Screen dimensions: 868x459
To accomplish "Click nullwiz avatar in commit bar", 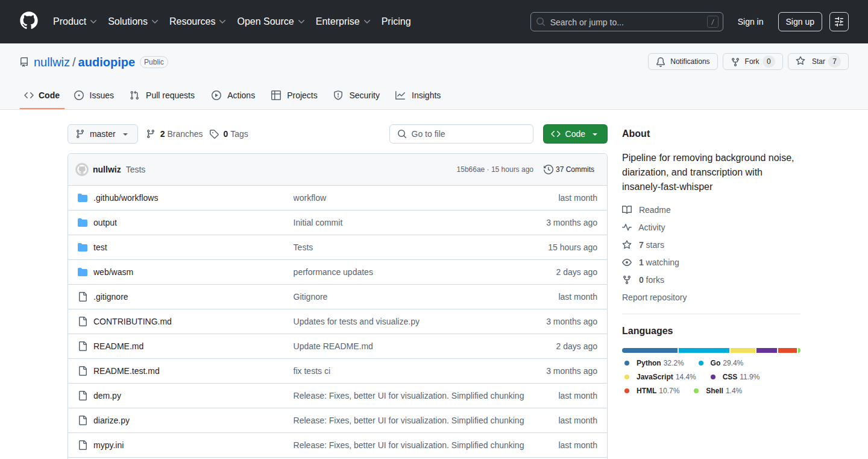I will [x=82, y=169].
